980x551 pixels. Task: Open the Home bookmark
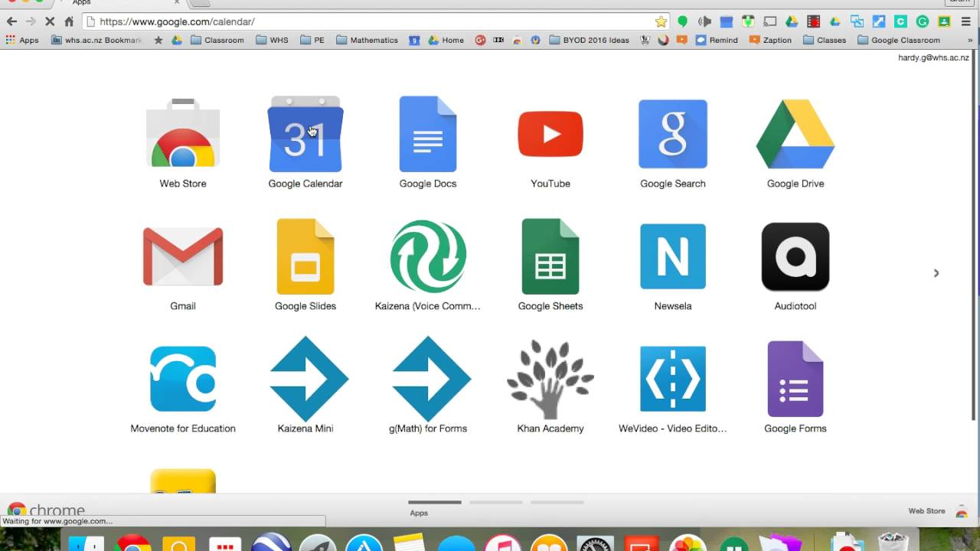click(x=446, y=40)
